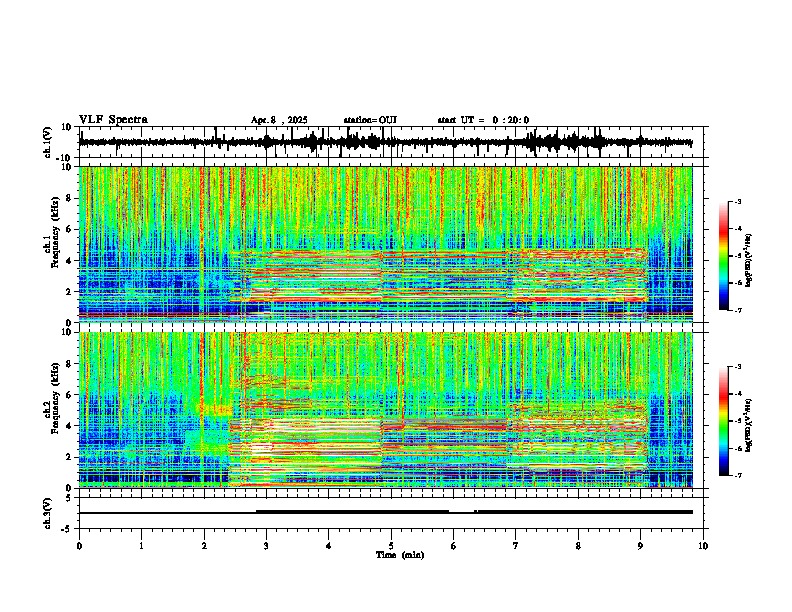The width and height of the screenshot is (792, 612).
Task: Select the "start UT = 0:20:0" text
Action: tap(483, 120)
